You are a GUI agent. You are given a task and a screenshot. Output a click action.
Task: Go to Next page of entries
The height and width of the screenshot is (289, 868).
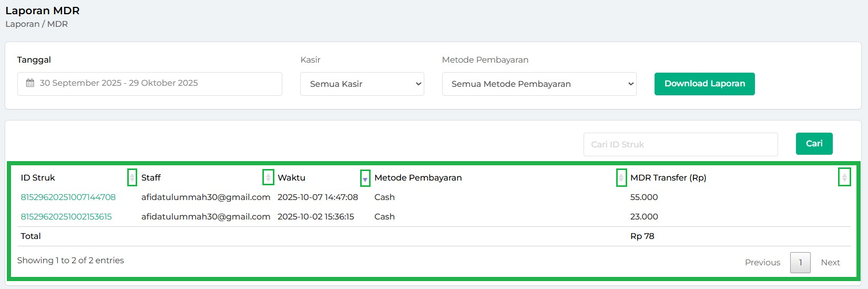pyautogui.click(x=830, y=263)
